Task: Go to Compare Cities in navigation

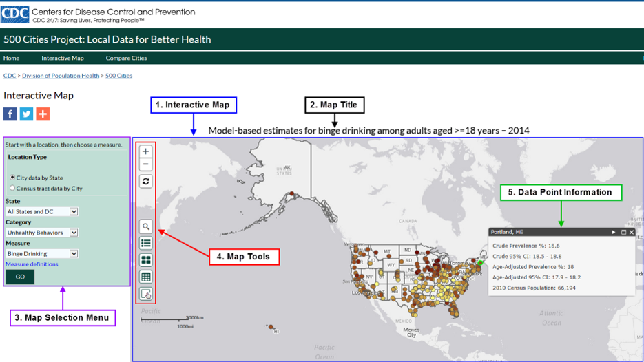Action: pyautogui.click(x=126, y=58)
